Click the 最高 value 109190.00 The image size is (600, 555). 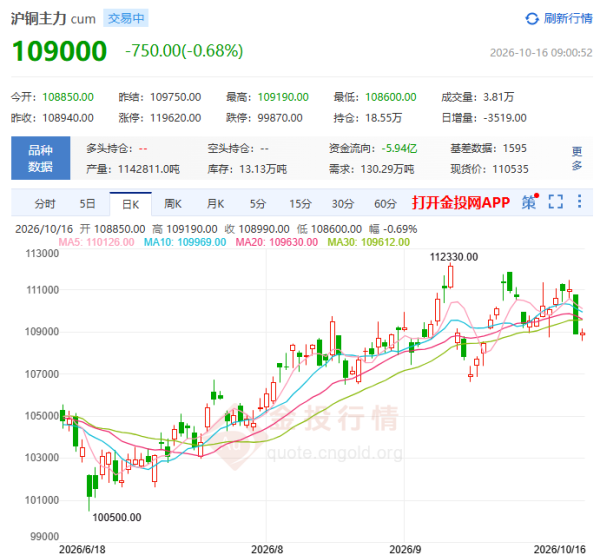click(283, 97)
